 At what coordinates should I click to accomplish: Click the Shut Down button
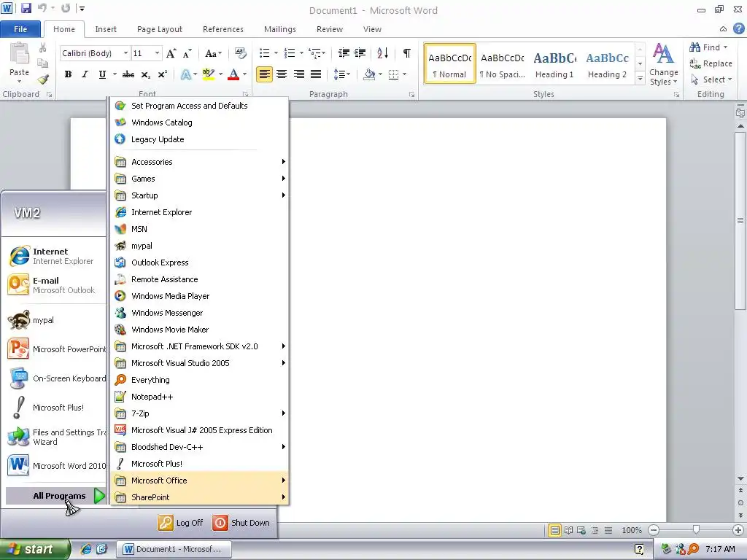coord(241,523)
